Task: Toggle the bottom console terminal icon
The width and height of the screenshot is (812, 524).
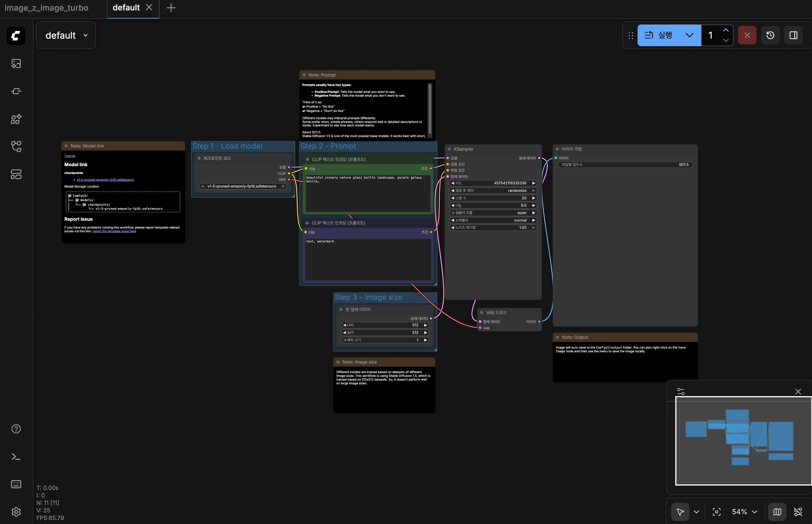Action: coord(16,457)
